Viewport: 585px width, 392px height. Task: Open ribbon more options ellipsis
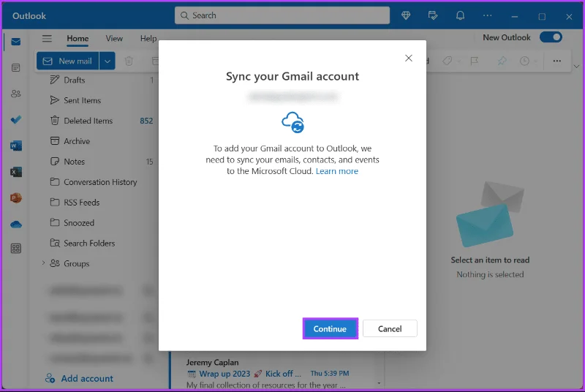click(556, 61)
